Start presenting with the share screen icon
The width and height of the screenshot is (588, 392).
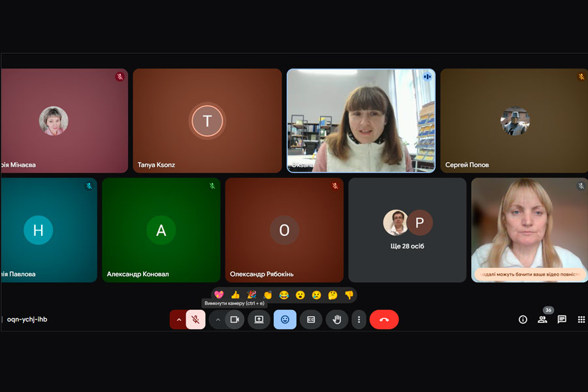[259, 319]
